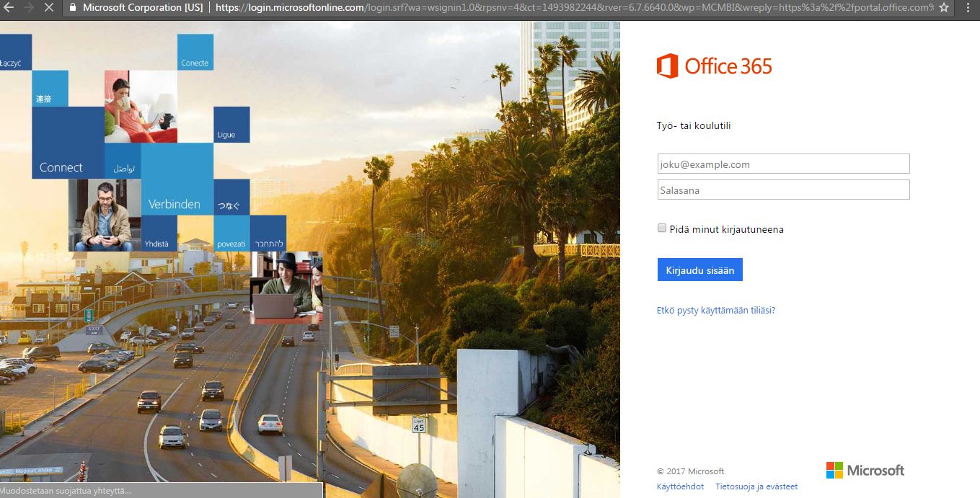Click the secure padlock icon
The height and width of the screenshot is (498, 980).
pyautogui.click(x=71, y=7)
